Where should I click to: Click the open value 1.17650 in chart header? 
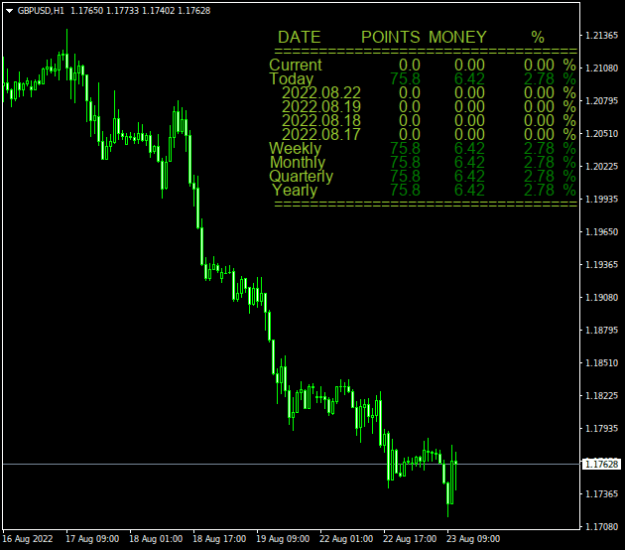tap(87, 11)
